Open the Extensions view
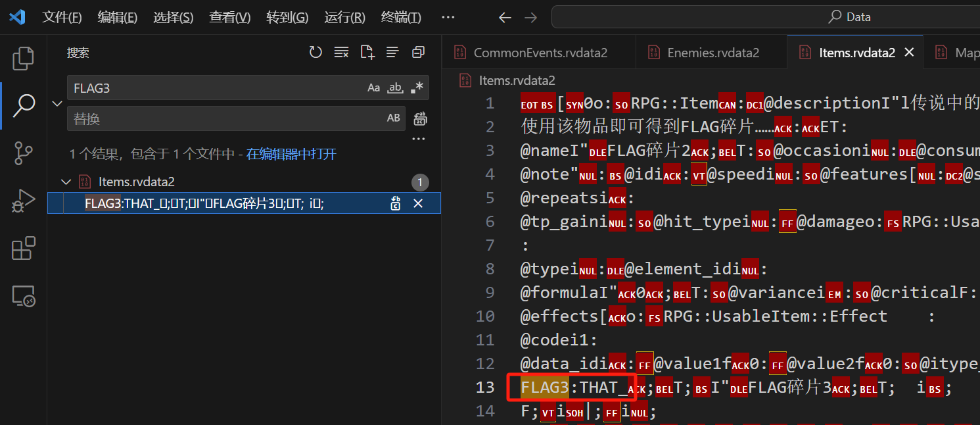 point(24,249)
